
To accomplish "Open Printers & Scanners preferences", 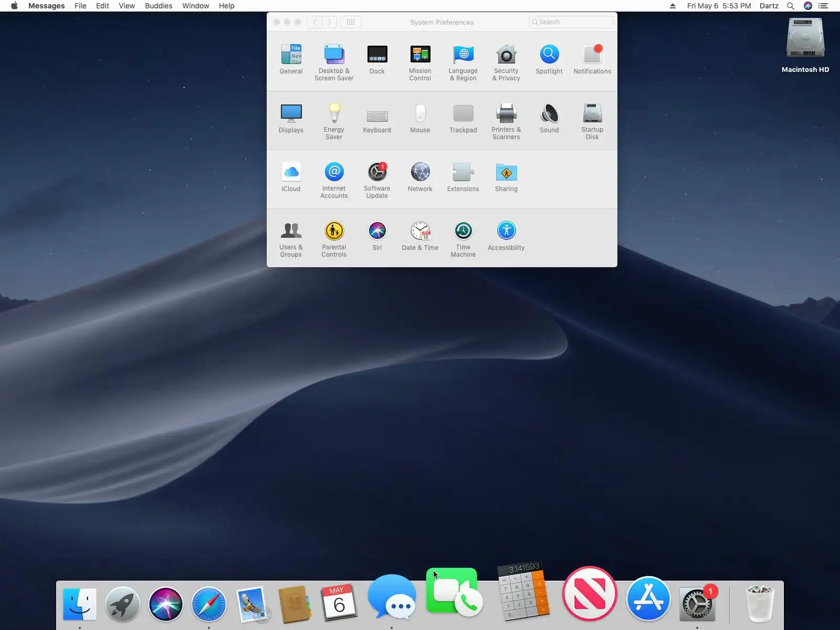I will 506,121.
